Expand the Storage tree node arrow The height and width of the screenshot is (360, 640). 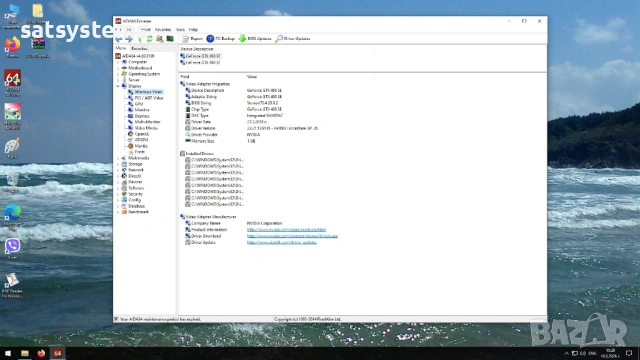[118, 164]
